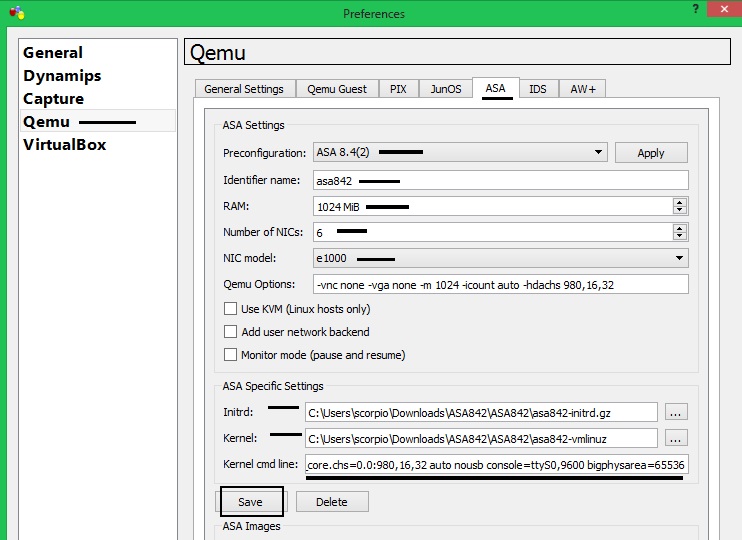Open the Preconfiguration dropdown
The width and height of the screenshot is (742, 540).
(460, 152)
